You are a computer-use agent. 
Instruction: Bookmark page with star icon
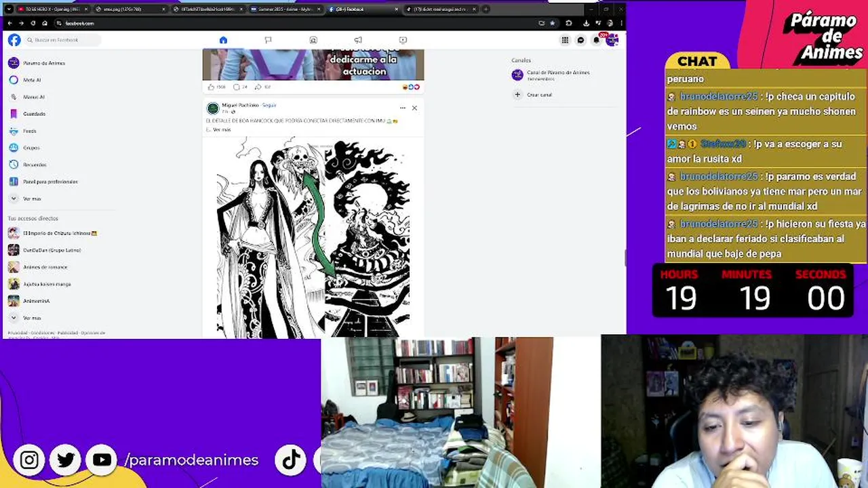552,23
